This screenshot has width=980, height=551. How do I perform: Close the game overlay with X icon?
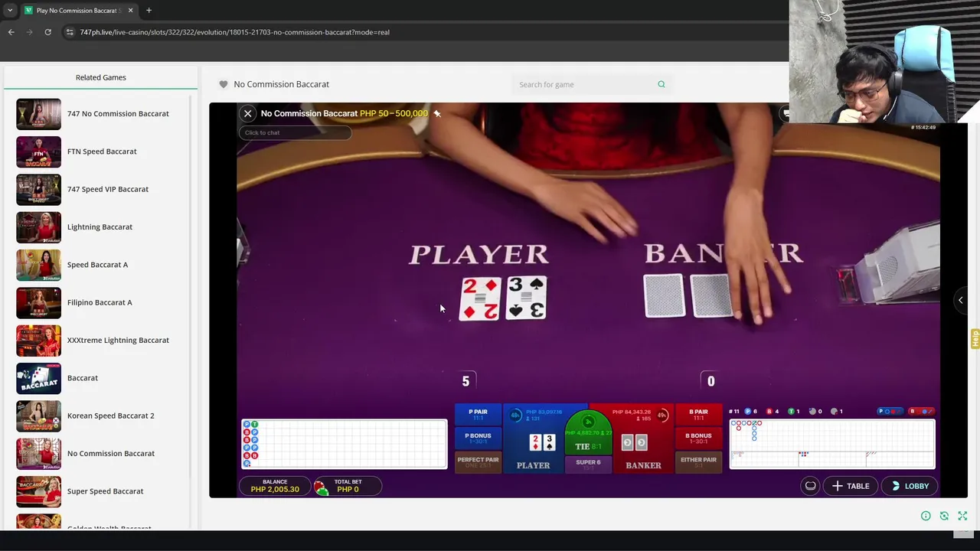coord(247,113)
